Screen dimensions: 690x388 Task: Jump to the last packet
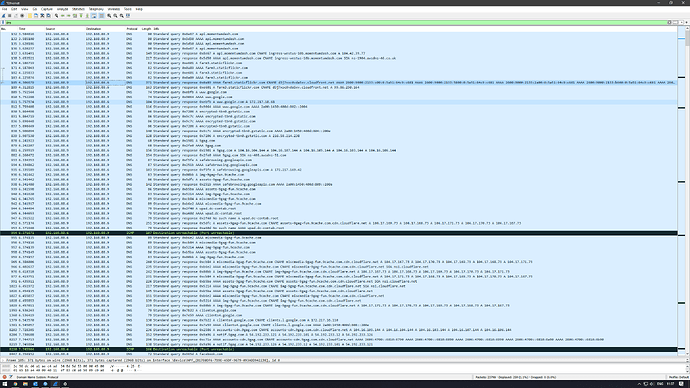tap(87, 15)
